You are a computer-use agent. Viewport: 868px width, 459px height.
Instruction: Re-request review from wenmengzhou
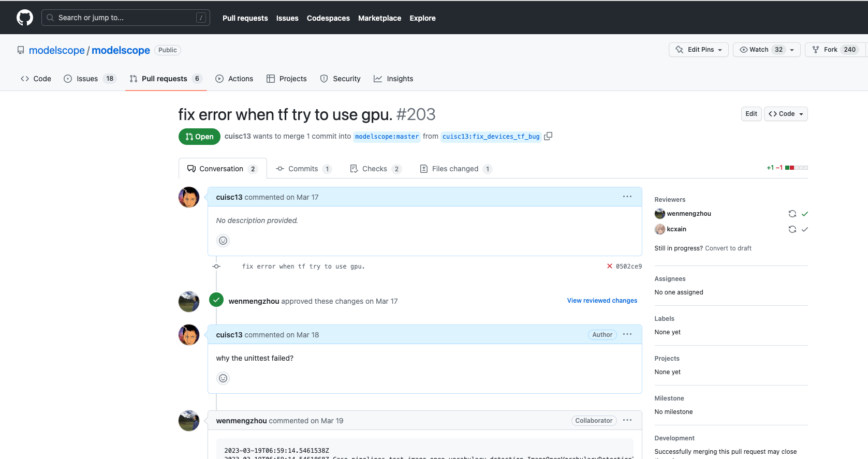792,214
